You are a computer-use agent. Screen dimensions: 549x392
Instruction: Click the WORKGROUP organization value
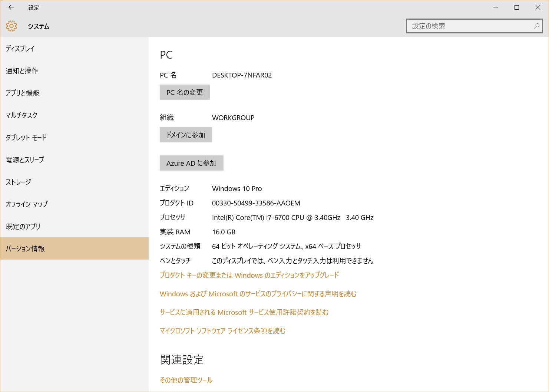(x=233, y=118)
